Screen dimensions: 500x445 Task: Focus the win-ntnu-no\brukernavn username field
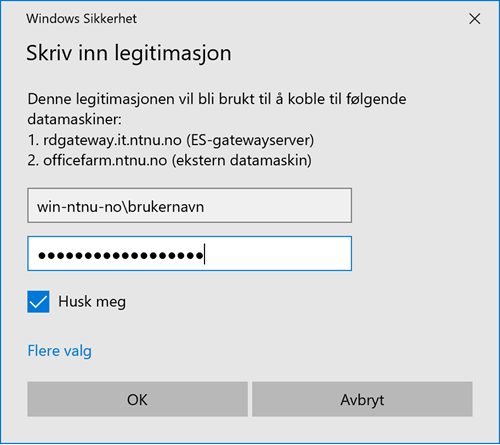tap(189, 205)
